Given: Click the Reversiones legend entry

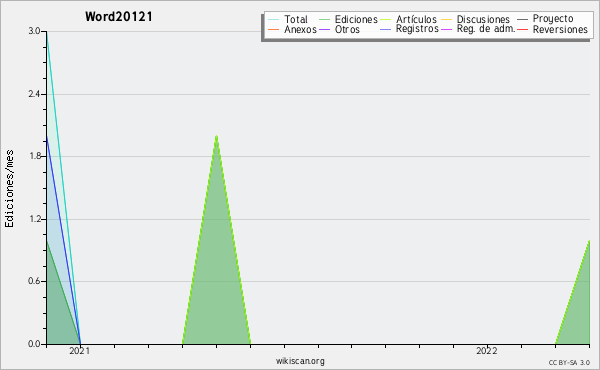Looking at the screenshot, I should tap(553, 29).
